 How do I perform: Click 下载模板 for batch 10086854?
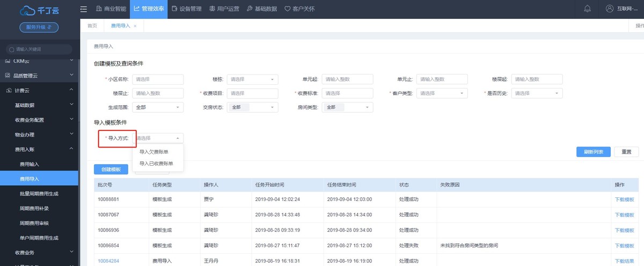point(625,246)
